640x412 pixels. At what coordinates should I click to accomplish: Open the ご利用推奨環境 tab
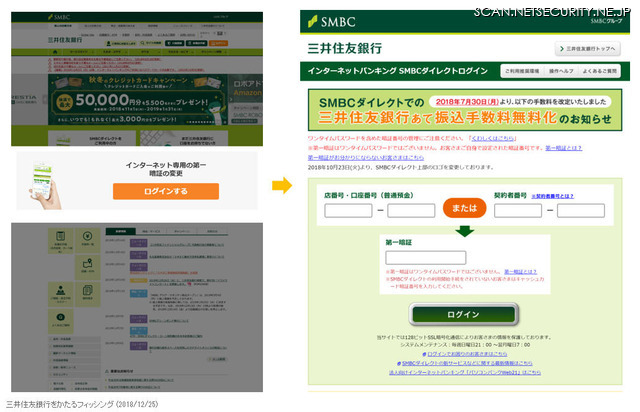pyautogui.click(x=522, y=71)
